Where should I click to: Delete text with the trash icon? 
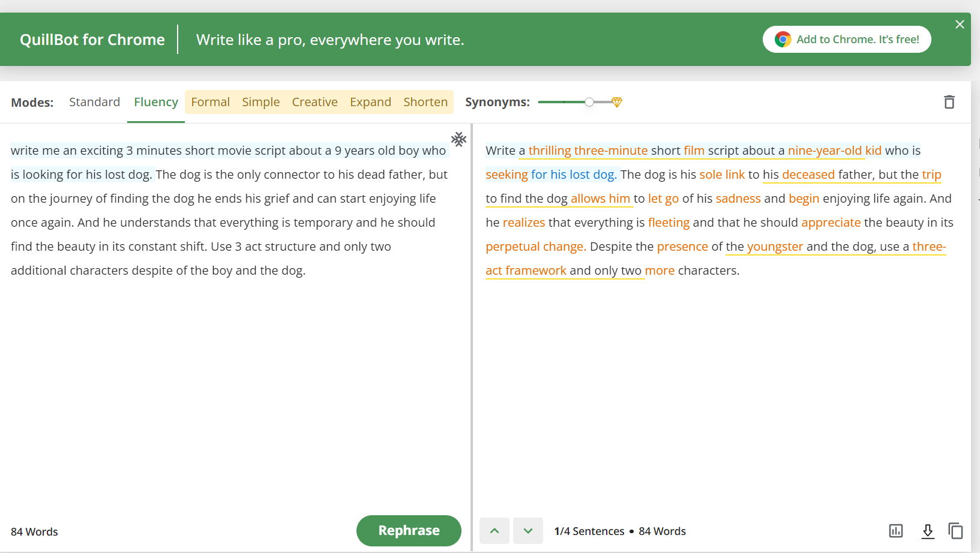tap(949, 102)
